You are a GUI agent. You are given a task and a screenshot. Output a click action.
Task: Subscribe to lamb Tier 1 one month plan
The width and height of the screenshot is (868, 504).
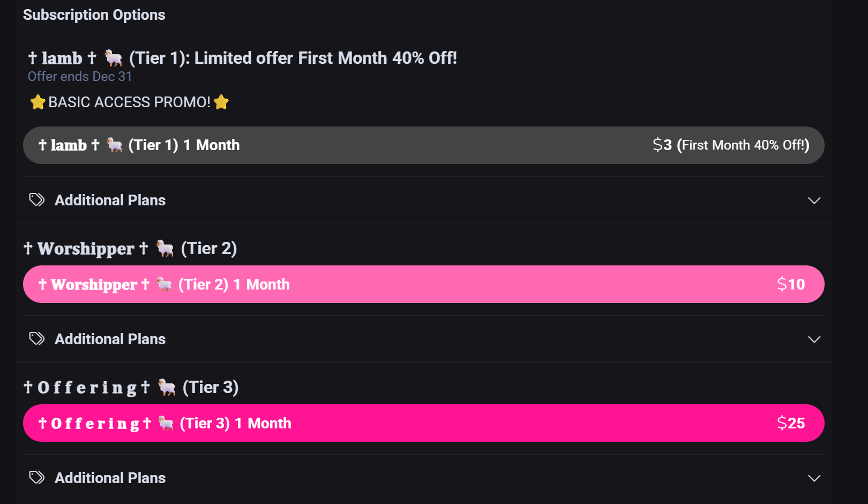423,145
